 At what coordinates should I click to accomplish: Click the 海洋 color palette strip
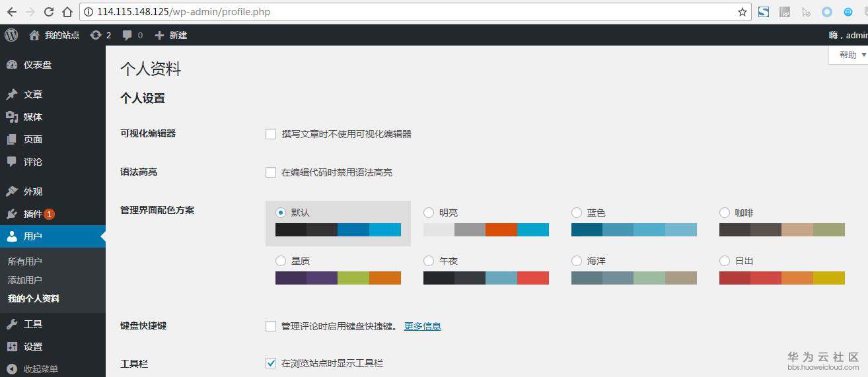(x=634, y=278)
